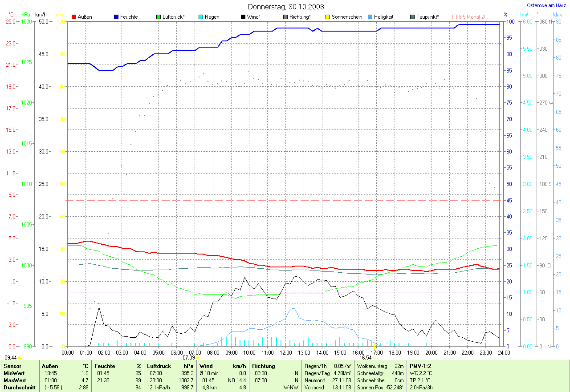
Task: Click the 16:54 sunset marker
Action: point(374,357)
